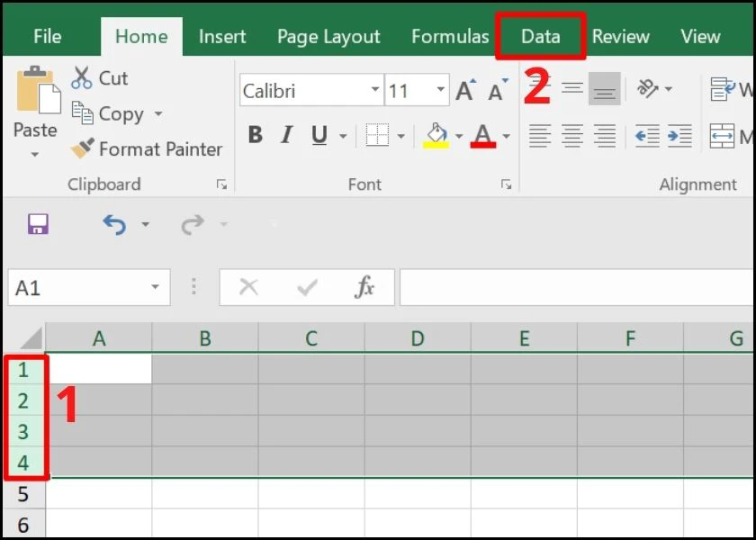Expand the font name dropdown arrow
This screenshot has height=540, width=756.
pos(375,90)
